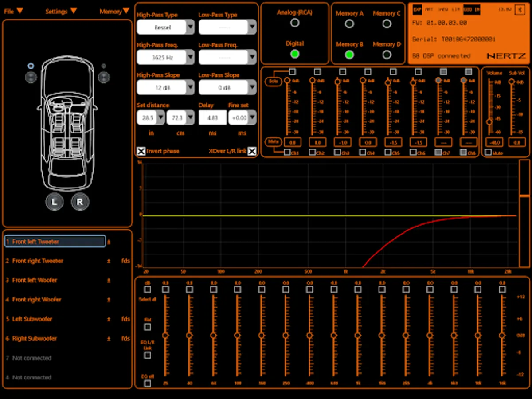The height and width of the screenshot is (399, 532).
Task: Click the polarity icon for Front left Woofer
Action: click(x=109, y=280)
